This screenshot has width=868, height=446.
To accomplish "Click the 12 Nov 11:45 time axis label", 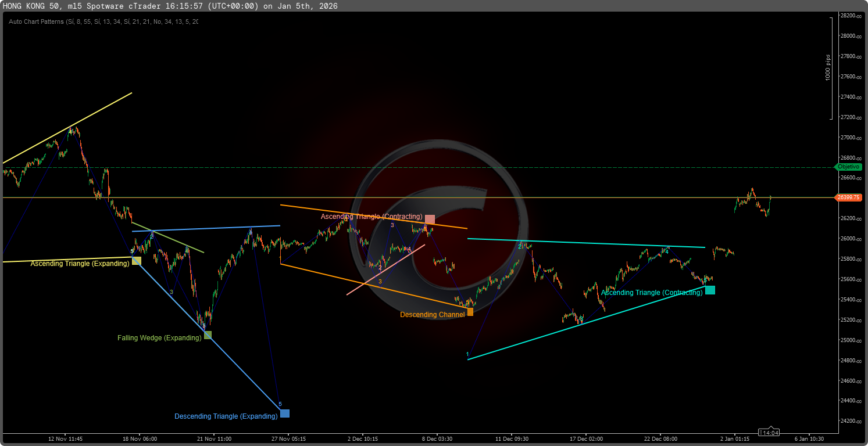I will (x=65, y=439).
